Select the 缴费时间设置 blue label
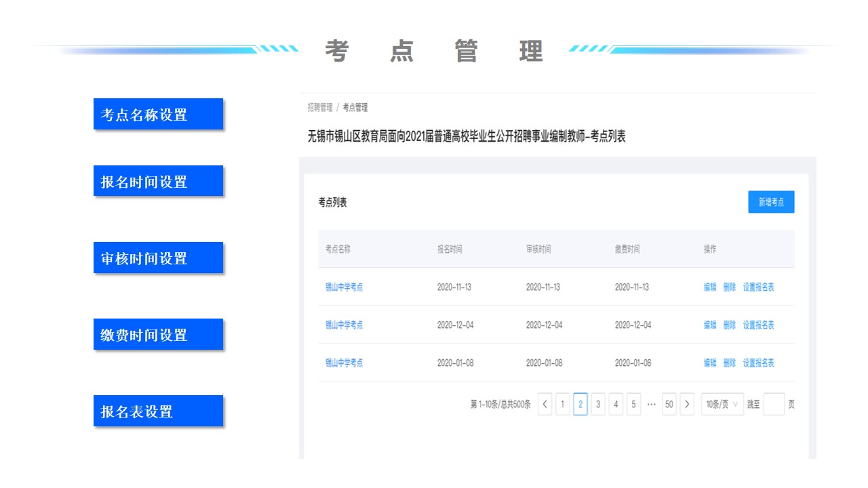The image size is (868, 488). pyautogui.click(x=158, y=335)
